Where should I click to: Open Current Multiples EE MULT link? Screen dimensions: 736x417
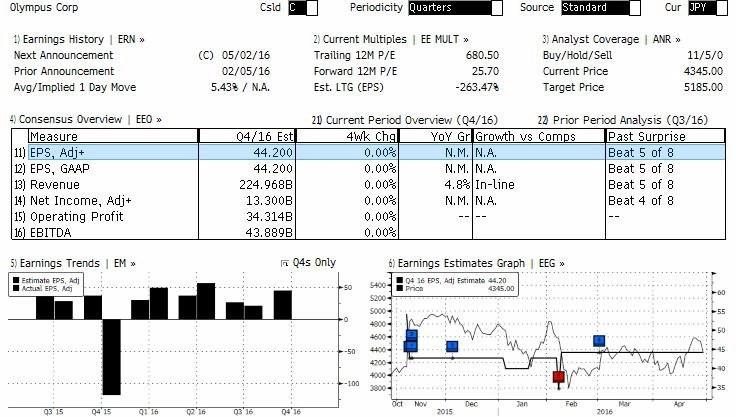[x=391, y=39]
